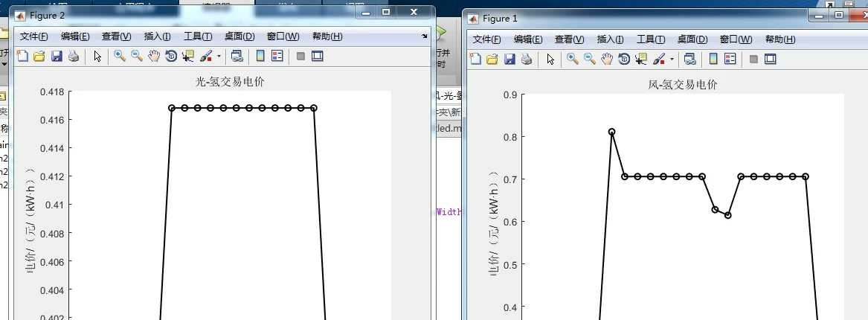The width and height of the screenshot is (868, 320).
Task: Open 查看(V) menu in Figure 2
Action: (116, 36)
